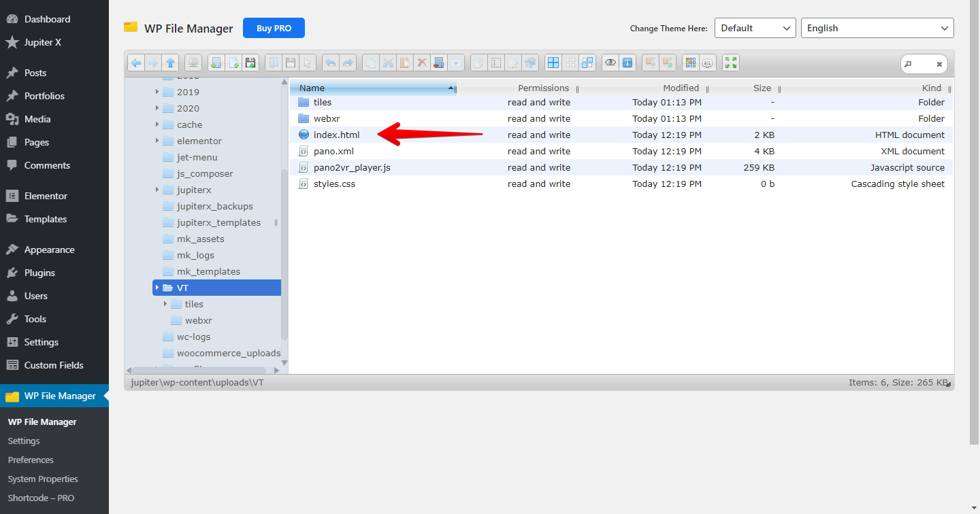Open the Change Theme dropdown showing Default

pyautogui.click(x=755, y=28)
